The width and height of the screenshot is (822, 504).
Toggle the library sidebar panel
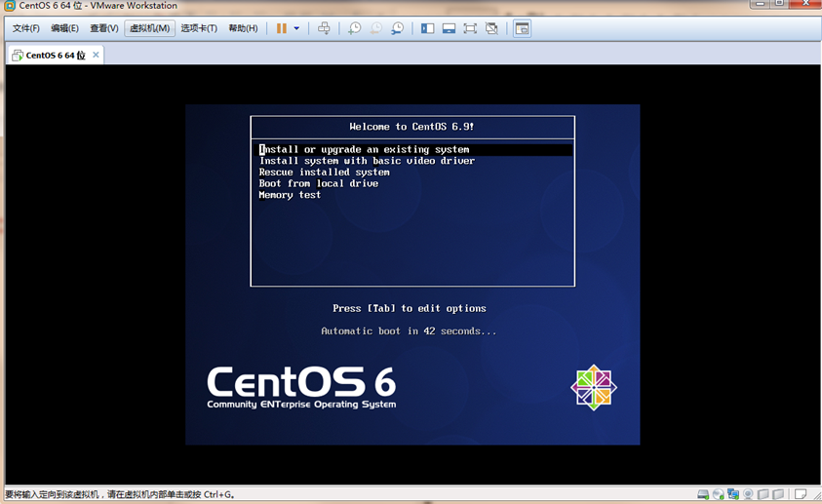[x=428, y=28]
